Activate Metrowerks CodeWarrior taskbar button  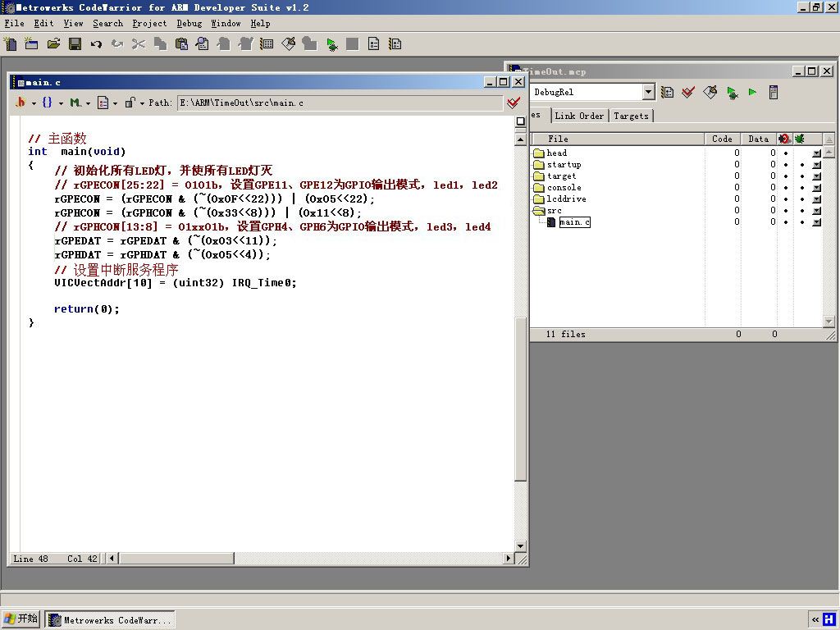(x=110, y=620)
